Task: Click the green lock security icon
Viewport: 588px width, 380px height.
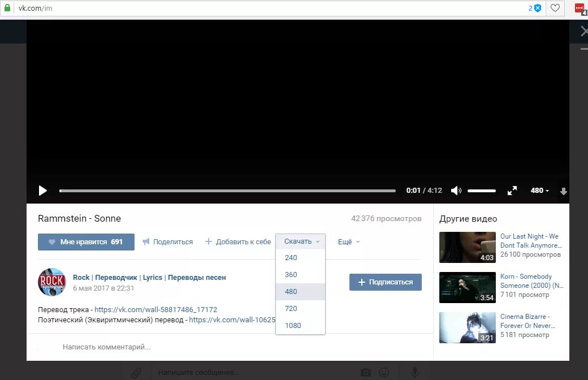Action: pos(7,8)
